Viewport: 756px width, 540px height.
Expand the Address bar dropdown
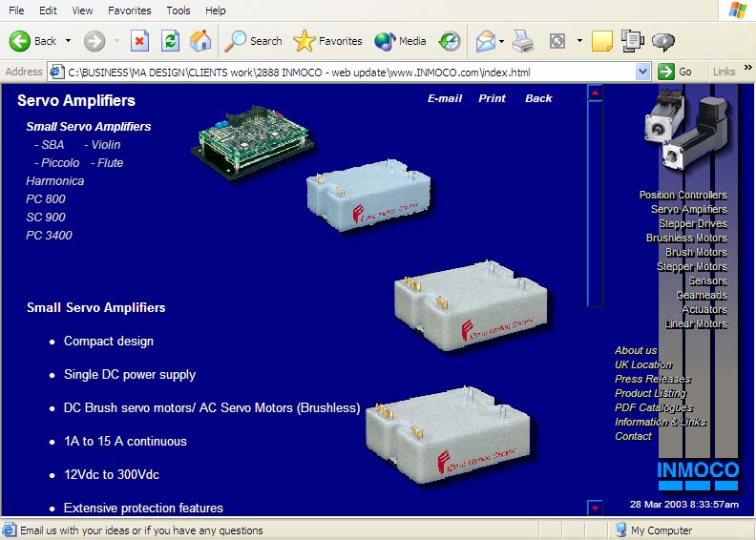[642, 73]
